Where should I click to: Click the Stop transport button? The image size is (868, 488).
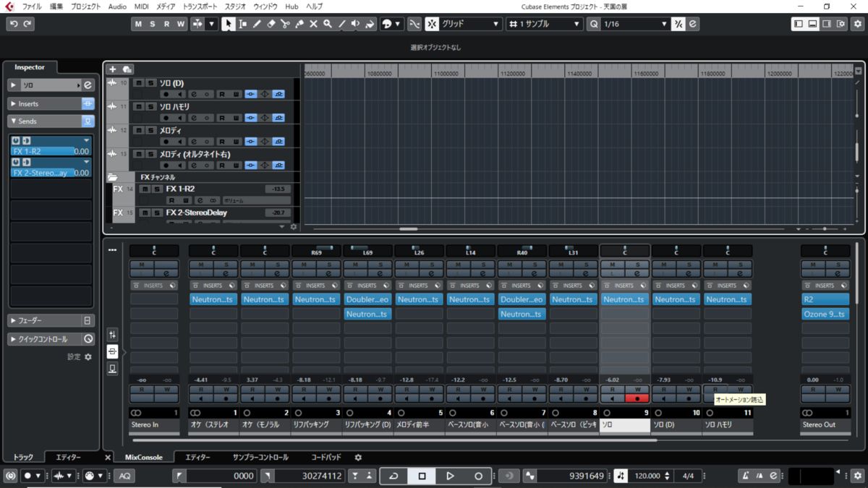pos(422,476)
